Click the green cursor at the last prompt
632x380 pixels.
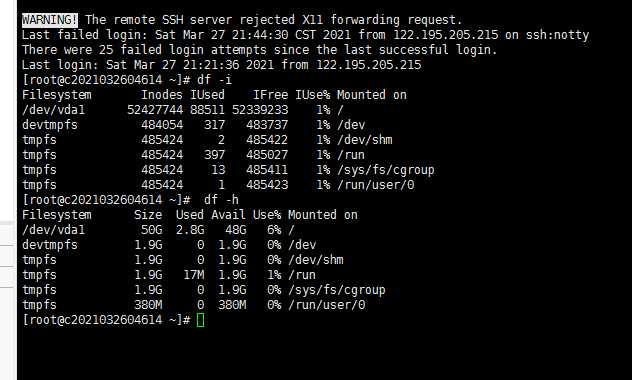(200, 320)
